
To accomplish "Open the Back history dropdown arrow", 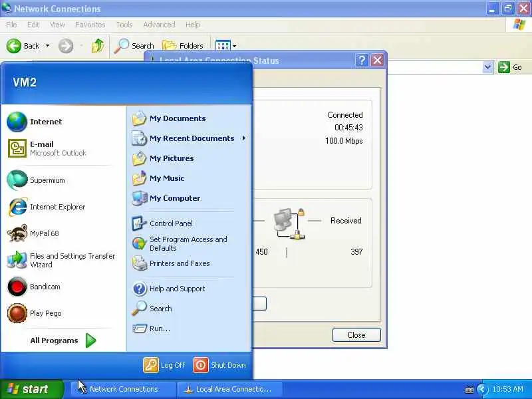I will (x=47, y=46).
